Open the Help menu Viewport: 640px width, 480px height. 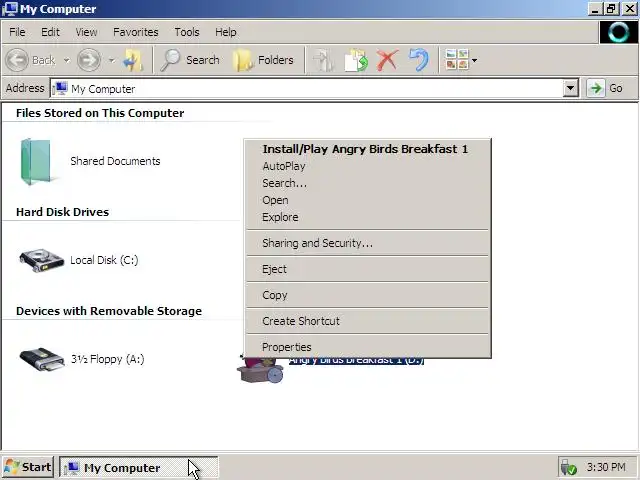pyautogui.click(x=226, y=32)
